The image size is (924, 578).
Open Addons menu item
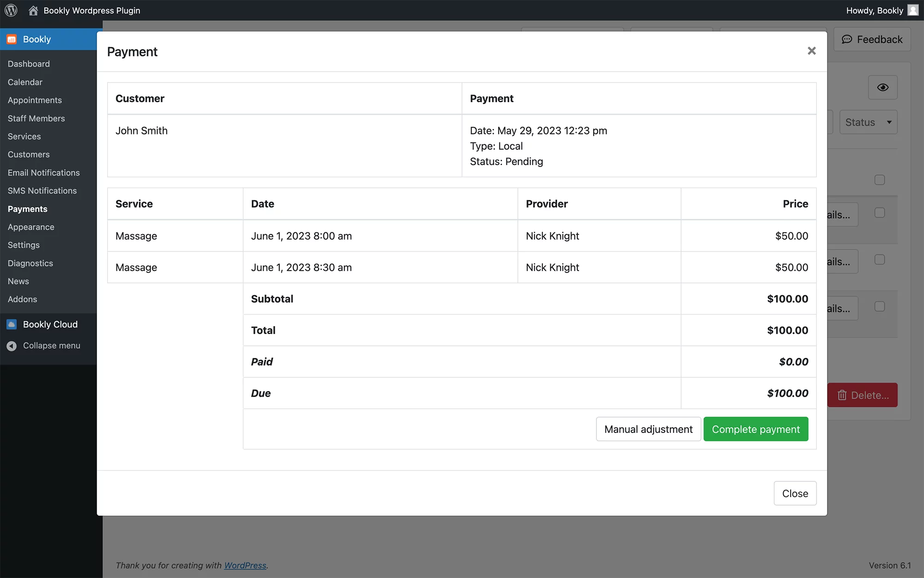click(x=22, y=299)
